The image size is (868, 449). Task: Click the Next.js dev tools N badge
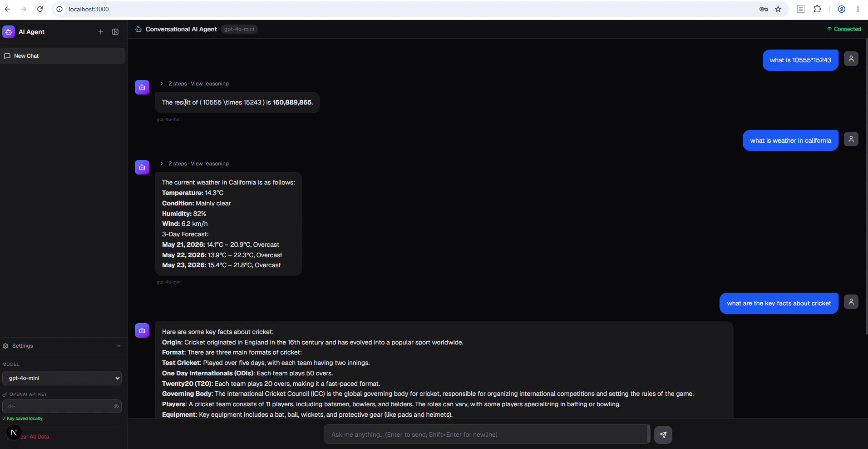pyautogui.click(x=14, y=432)
